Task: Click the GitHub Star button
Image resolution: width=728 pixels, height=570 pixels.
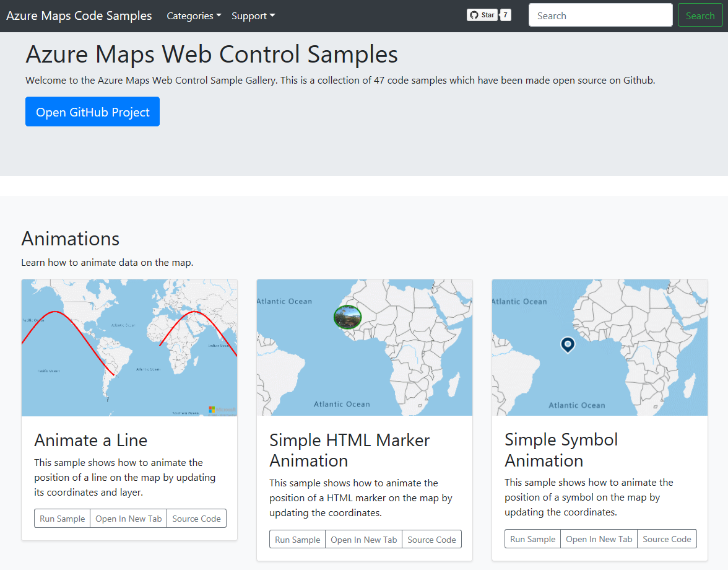Action: (x=482, y=15)
